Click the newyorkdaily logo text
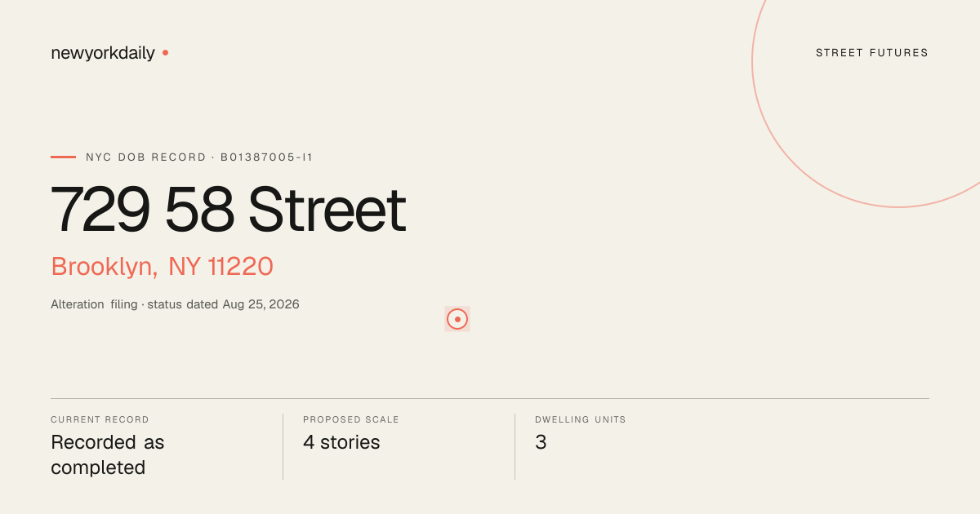This screenshot has width=980, height=514. (x=103, y=53)
